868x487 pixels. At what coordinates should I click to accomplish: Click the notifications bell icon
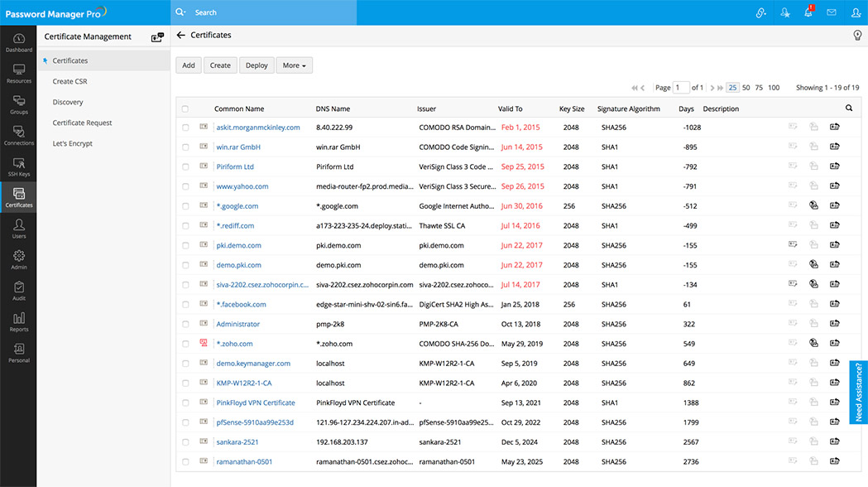pyautogui.click(x=808, y=12)
